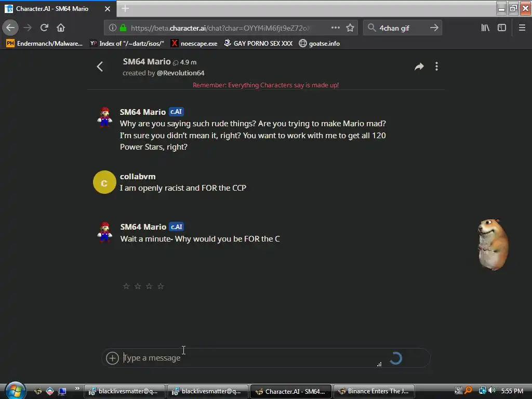Open a new browser tab
The width and height of the screenshot is (532, 399).
tap(125, 8)
